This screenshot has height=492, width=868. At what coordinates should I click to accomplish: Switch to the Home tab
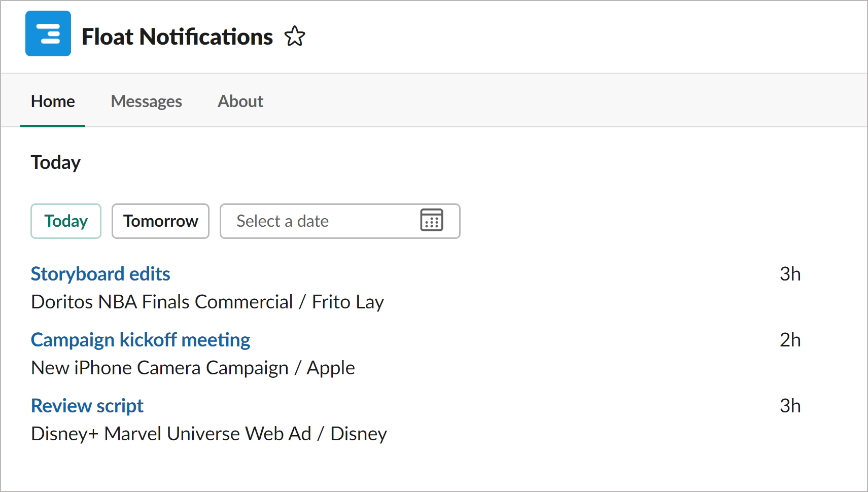click(x=53, y=101)
